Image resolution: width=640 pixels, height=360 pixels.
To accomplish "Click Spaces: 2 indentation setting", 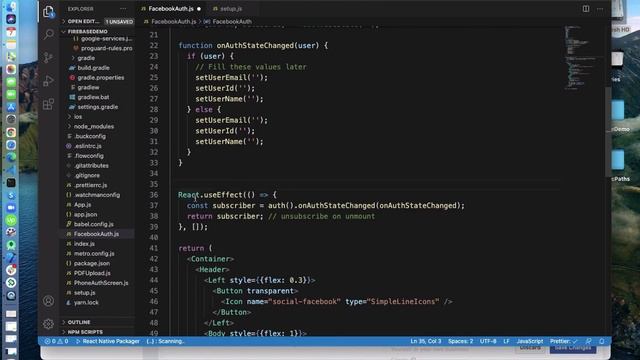I will 460,341.
